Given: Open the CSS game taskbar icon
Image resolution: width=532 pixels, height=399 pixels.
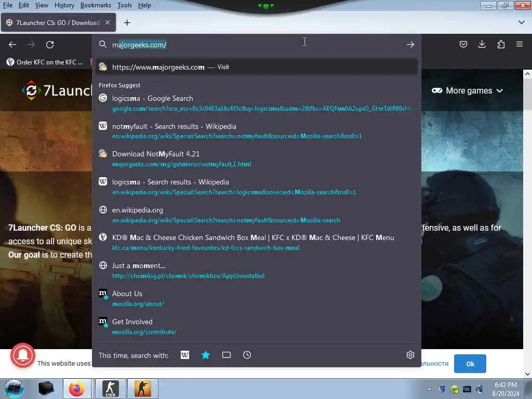Looking at the screenshot, I should pos(111,389).
